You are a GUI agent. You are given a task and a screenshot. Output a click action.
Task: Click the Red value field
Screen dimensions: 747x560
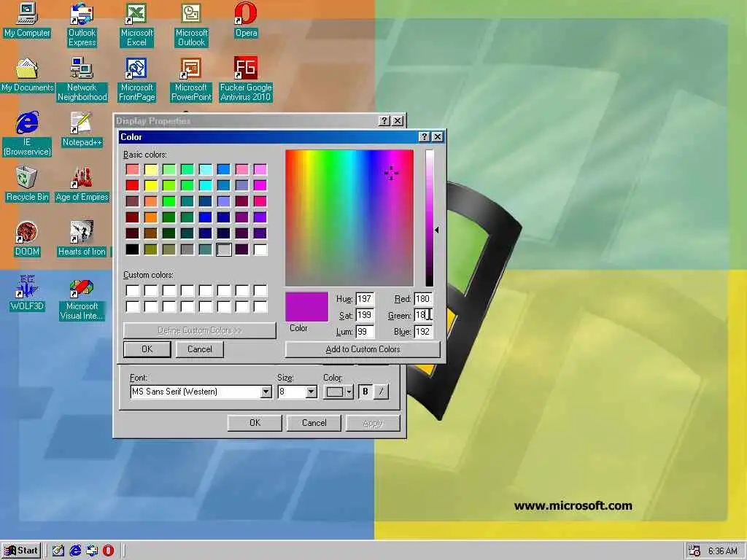[423, 299]
